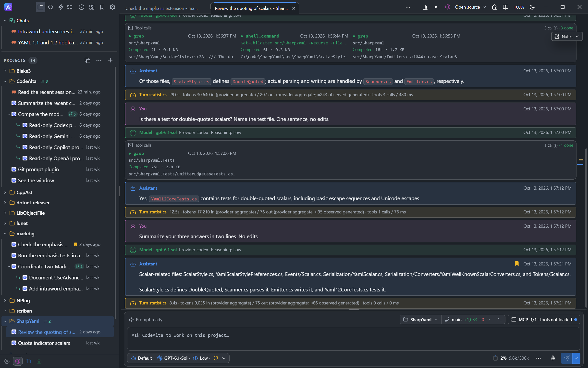588x368 pixels.
Task: Click the 2% context usage indicator
Action: click(511, 358)
